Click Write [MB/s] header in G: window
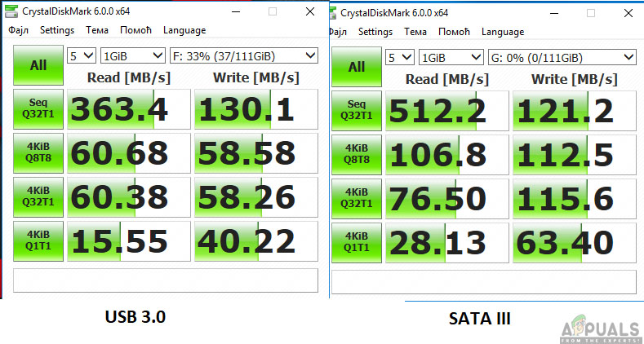Viewport: 644px width, 344px height. (574, 79)
